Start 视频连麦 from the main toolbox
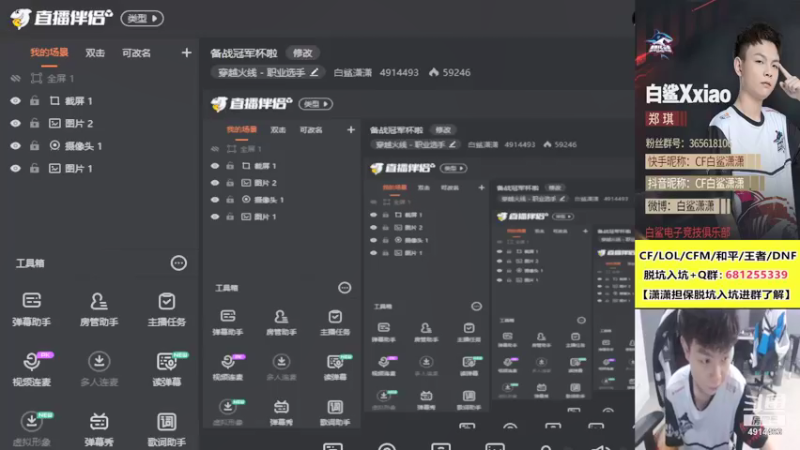 coord(32,368)
